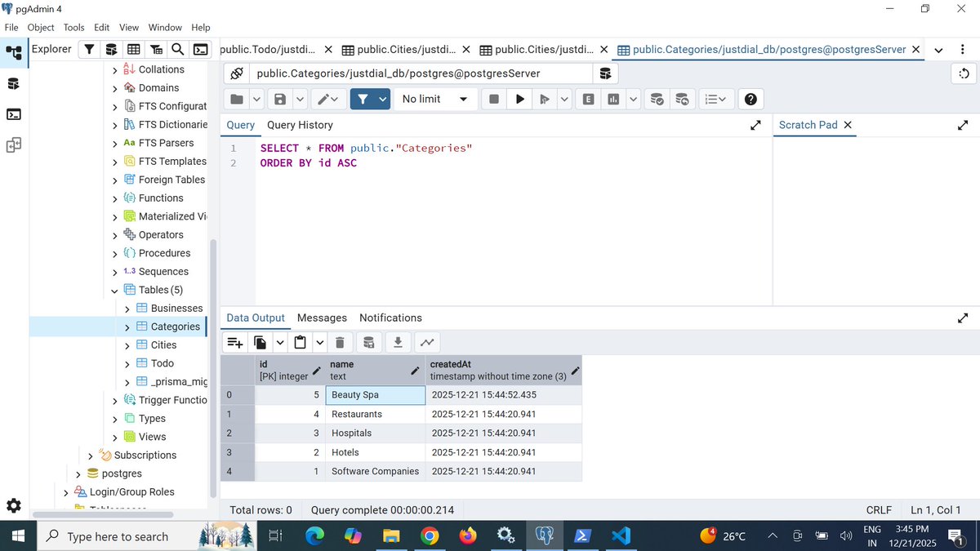The height and width of the screenshot is (551, 980).
Task: Open Schema Diff workspace icon in left sidebar
Action: click(x=14, y=145)
